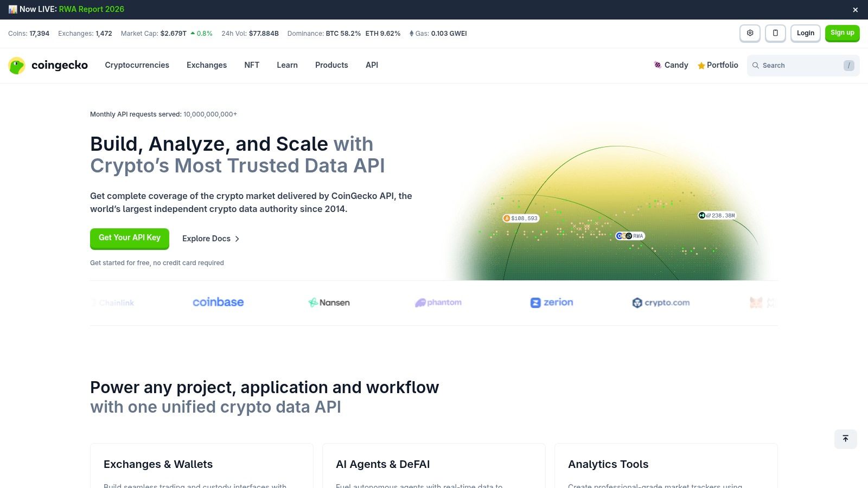Click the $108,593 bitcoin price tag
868x488 pixels.
pos(520,218)
